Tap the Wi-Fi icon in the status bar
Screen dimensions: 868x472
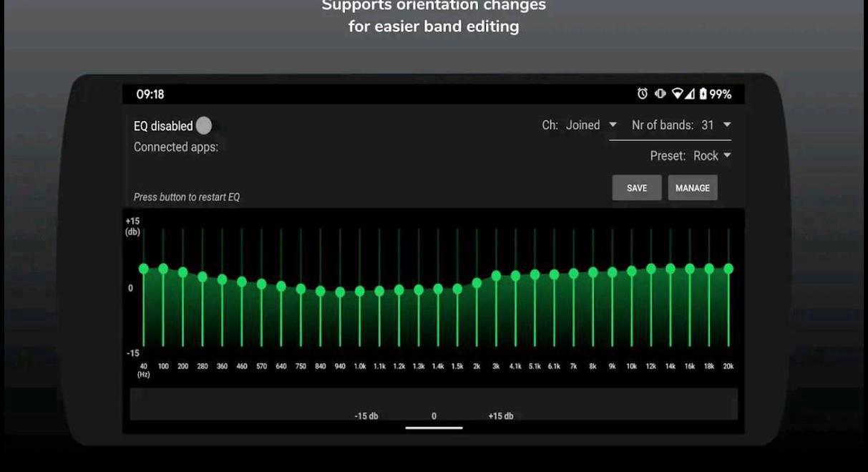click(x=679, y=93)
